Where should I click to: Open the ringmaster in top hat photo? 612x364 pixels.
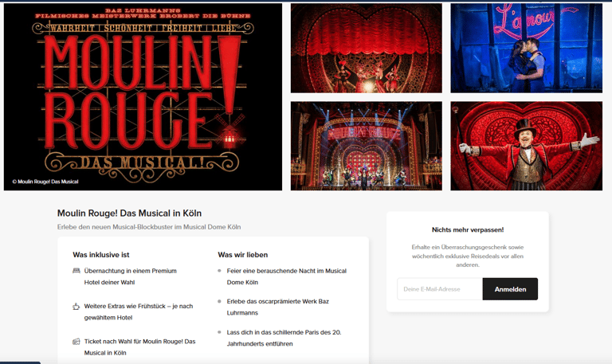coord(526,146)
